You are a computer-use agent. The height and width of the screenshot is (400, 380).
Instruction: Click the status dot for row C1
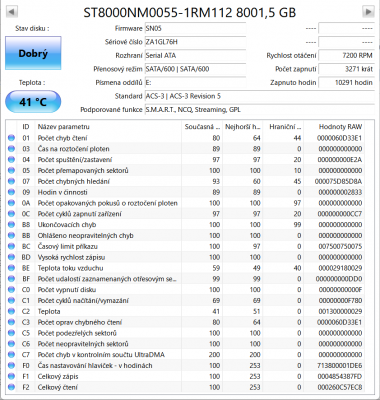pyautogui.click(x=11, y=300)
